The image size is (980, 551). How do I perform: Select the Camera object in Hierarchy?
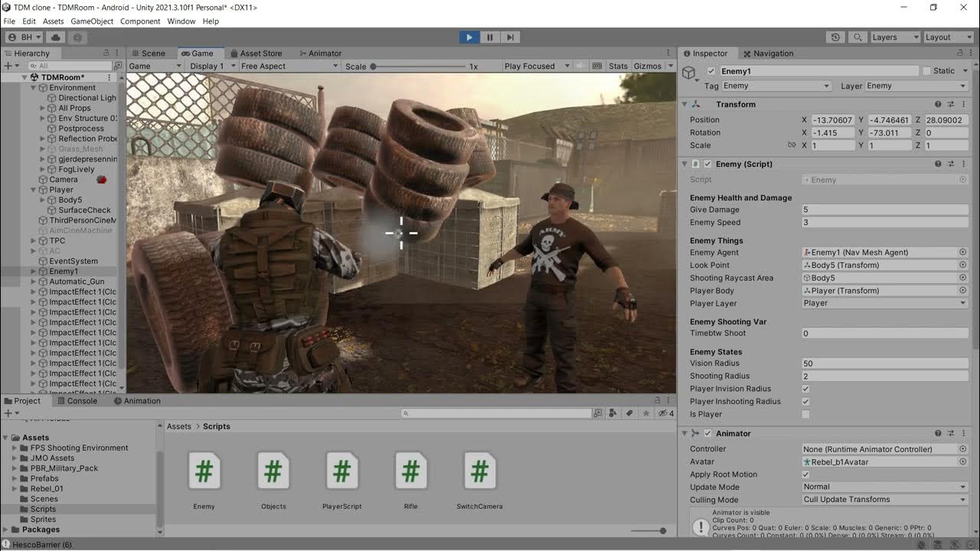(64, 180)
